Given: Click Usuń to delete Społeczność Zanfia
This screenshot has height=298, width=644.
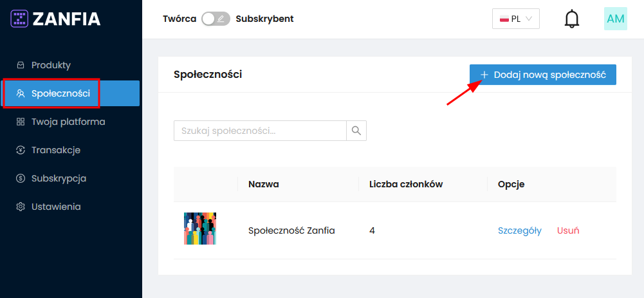Looking at the screenshot, I should point(568,230).
